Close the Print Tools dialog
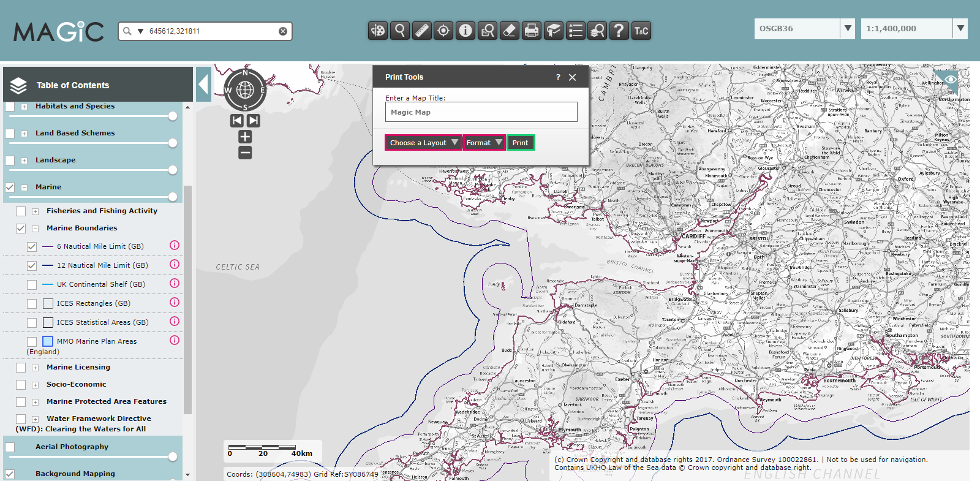Viewport: 980px width, 481px height. click(x=573, y=77)
